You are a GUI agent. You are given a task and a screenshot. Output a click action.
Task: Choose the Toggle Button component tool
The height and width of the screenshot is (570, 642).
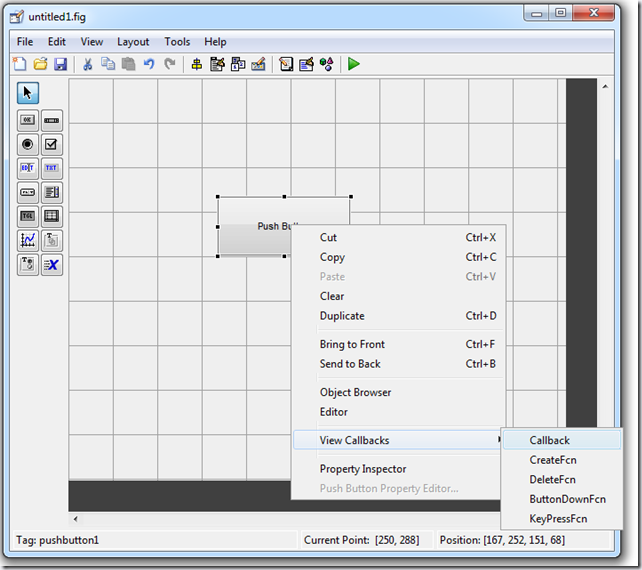point(28,216)
